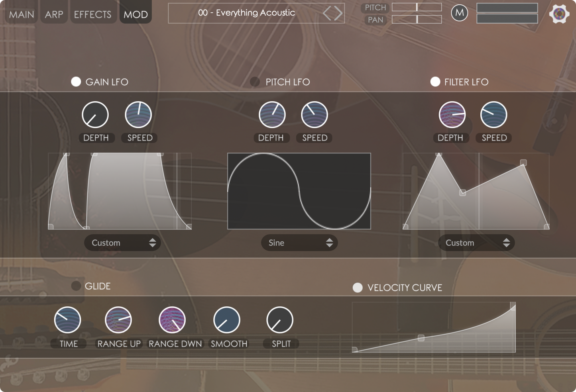Click the Gain LFO Depth knob

pyautogui.click(x=95, y=115)
